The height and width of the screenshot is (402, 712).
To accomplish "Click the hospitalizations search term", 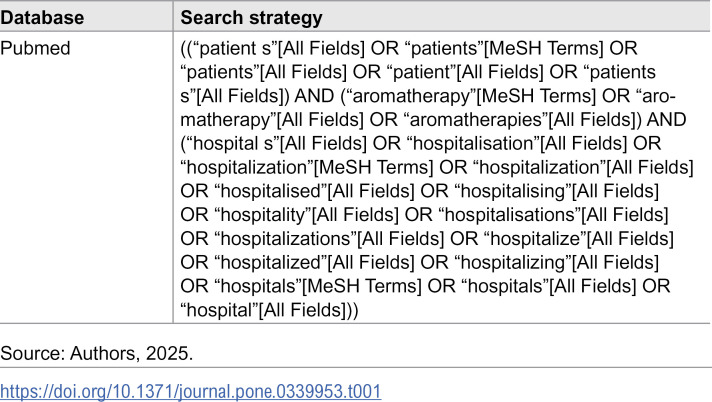I will (x=286, y=238).
